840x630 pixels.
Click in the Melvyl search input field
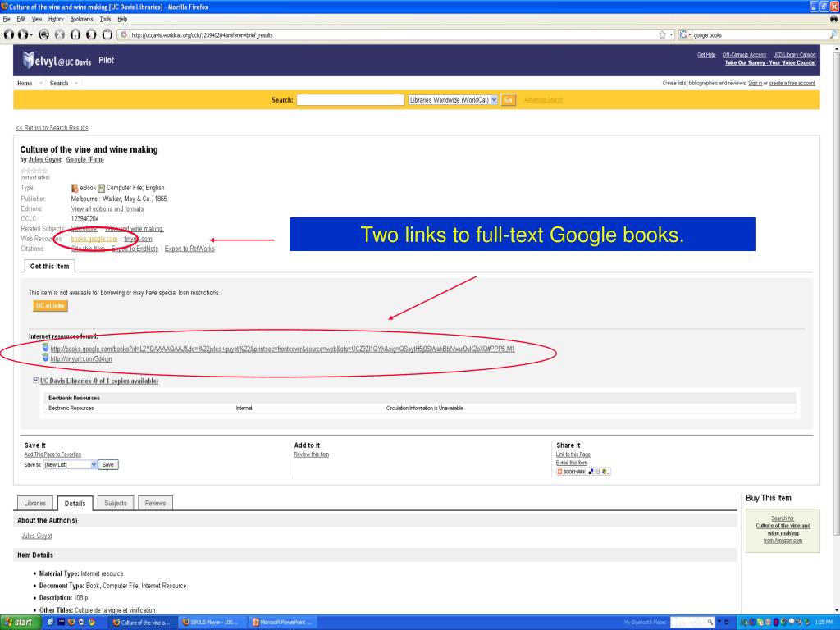click(350, 99)
